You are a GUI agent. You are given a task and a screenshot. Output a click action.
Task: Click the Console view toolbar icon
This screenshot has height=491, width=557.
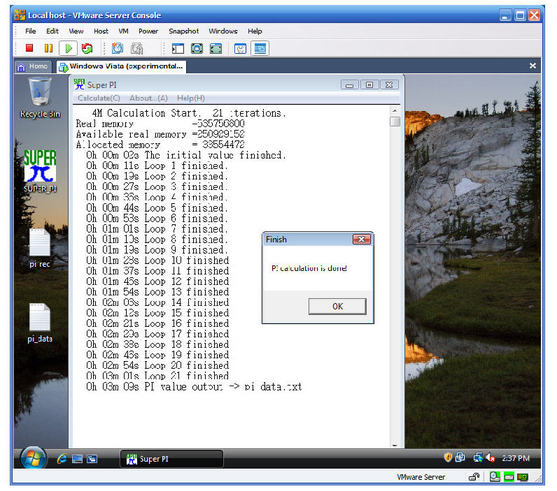[260, 48]
